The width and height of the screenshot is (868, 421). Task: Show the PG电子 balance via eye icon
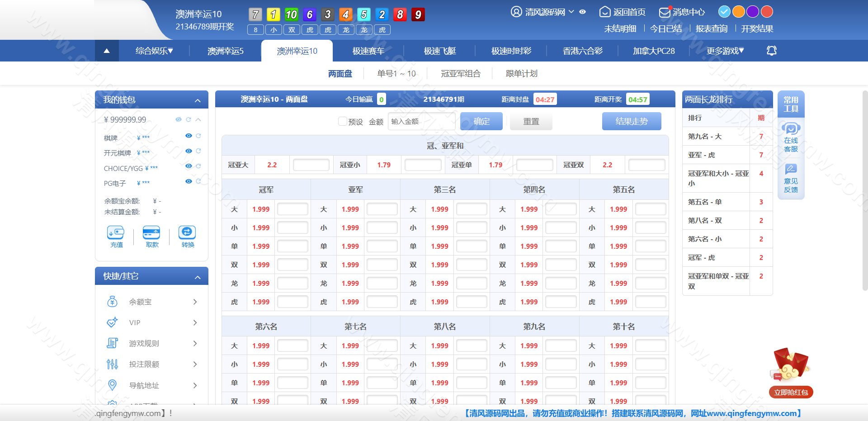[x=189, y=181]
